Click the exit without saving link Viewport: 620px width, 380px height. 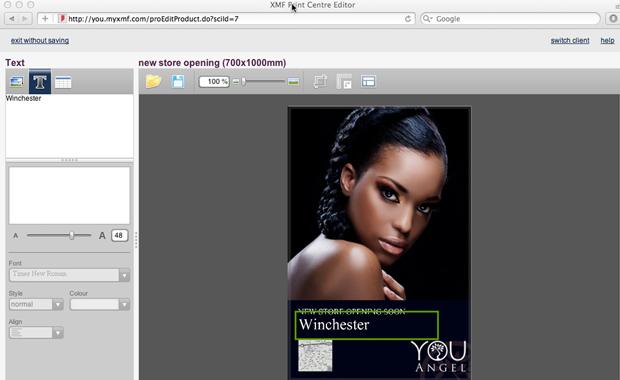point(40,40)
